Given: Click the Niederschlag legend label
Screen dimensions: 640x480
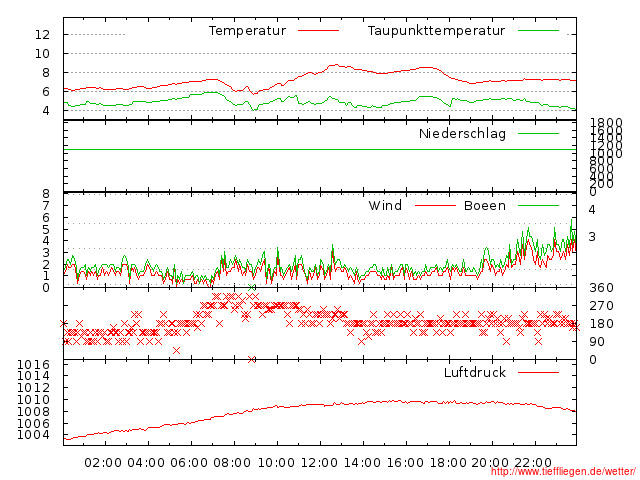Looking at the screenshot, I should click(462, 134).
